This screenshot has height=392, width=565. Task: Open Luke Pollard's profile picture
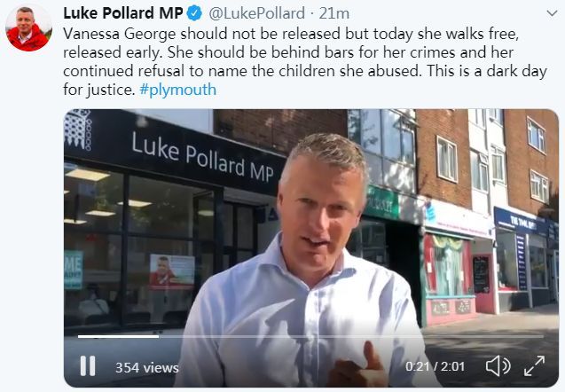(x=28, y=28)
